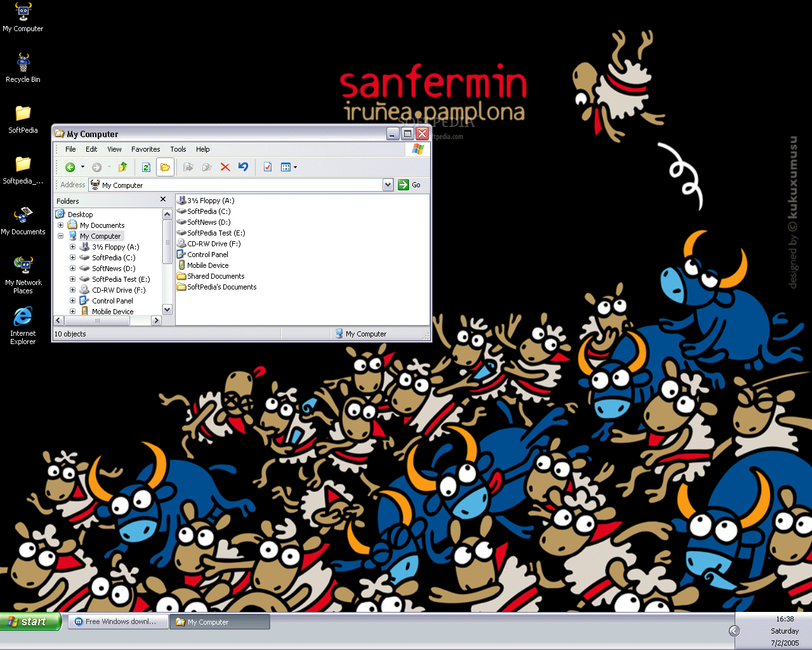This screenshot has height=650, width=812.
Task: Click Shared Documents folder in file list
Action: click(211, 276)
